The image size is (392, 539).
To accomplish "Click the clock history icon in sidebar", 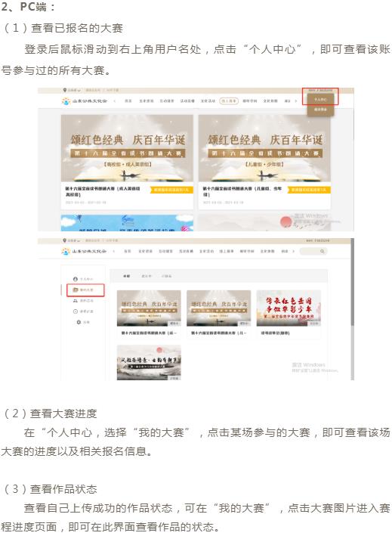I will click(x=76, y=311).
